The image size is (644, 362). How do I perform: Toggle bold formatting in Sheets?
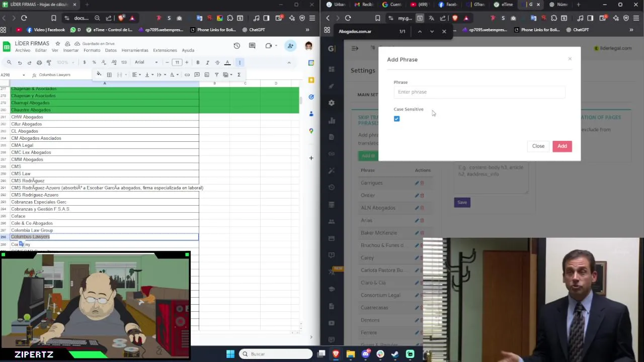coord(198,62)
